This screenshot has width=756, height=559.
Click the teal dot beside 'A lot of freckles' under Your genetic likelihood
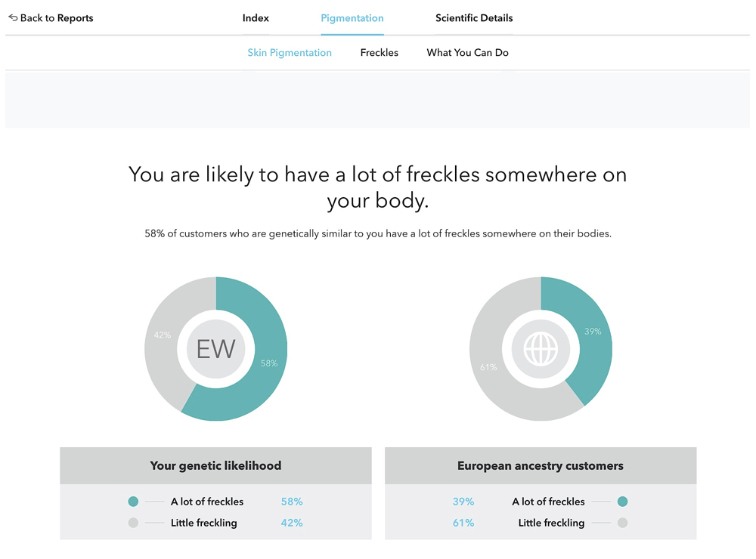(x=133, y=501)
